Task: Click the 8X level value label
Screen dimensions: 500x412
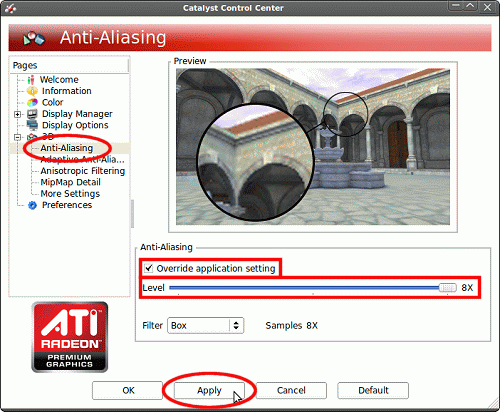Action: pos(467,288)
